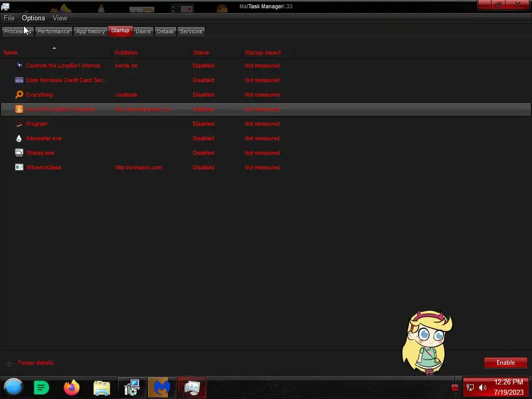This screenshot has height=399, width=532.
Task: Select the 'Controls the LoopBe1 internal' row name
Action: pyautogui.click(x=66, y=65)
